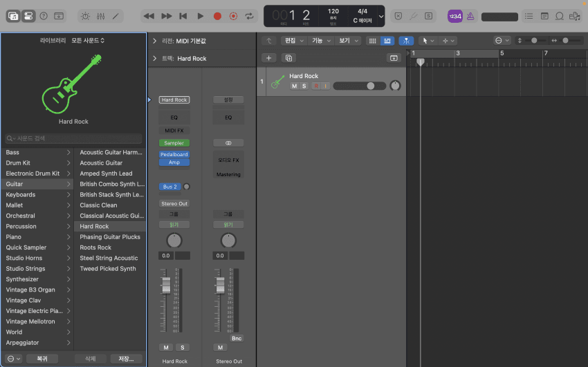Expand the 리전: MIDI 기본값 inspector section
Screen dimensions: 588x367
pyautogui.click(x=154, y=41)
